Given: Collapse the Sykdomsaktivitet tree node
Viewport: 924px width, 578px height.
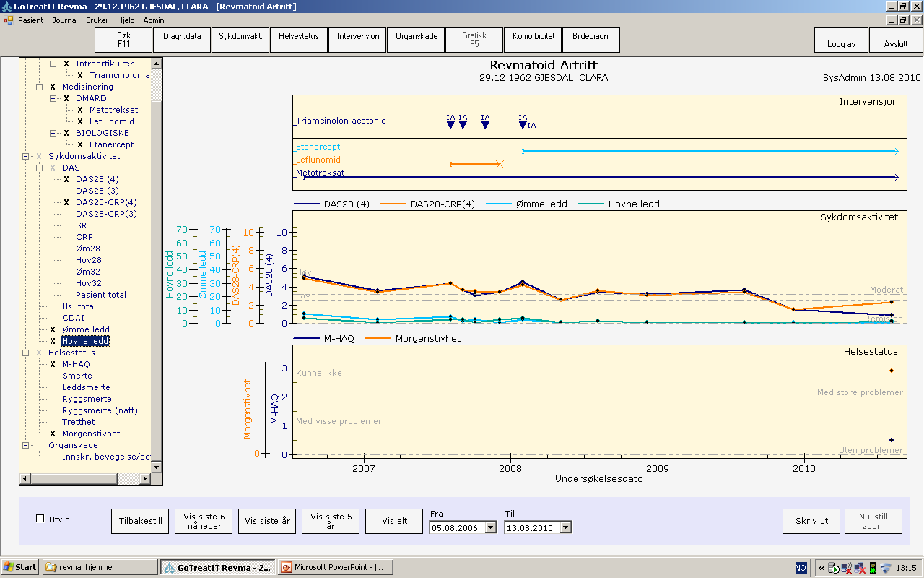Looking at the screenshot, I should tap(25, 156).
